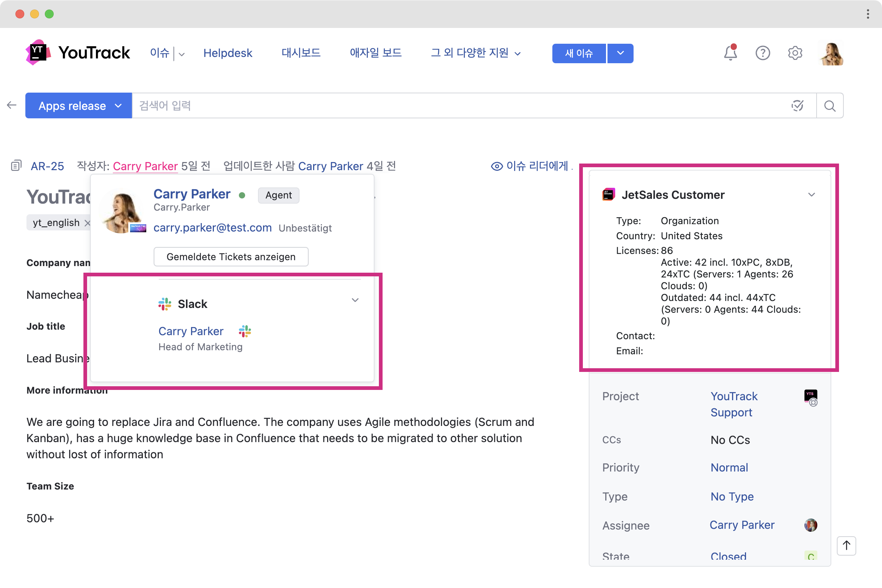Screen dimensions: 882x588
Task: Collapse the JetSales Customer widget
Action: coord(811,194)
